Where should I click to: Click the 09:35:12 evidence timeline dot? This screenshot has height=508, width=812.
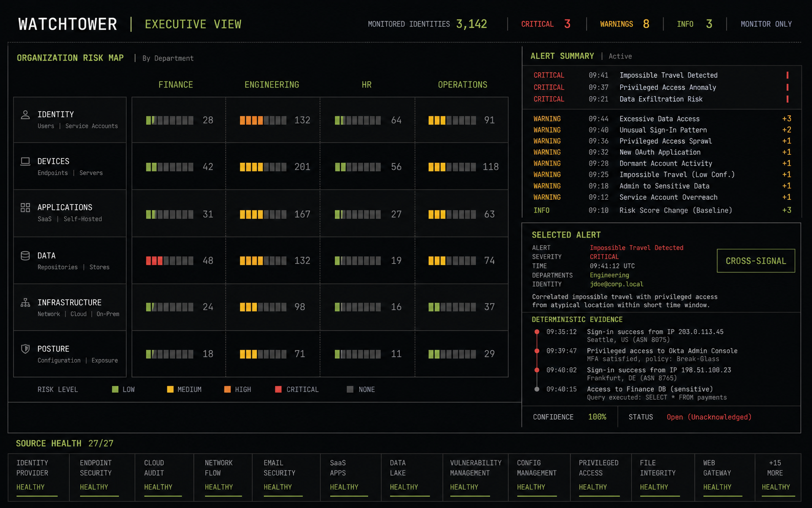click(537, 332)
